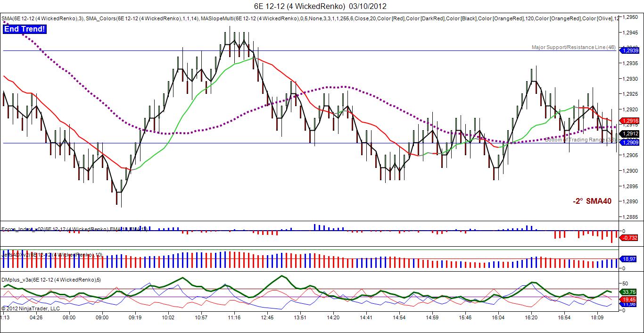
Task: Click the 09:00 time axis label
Action: [x=102, y=317]
